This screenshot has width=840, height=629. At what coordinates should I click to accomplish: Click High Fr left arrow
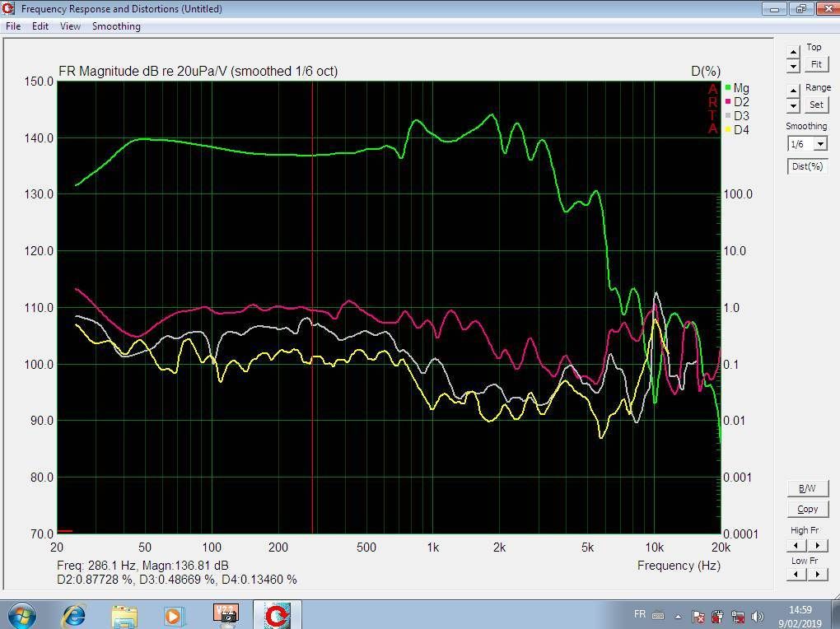tap(796, 545)
